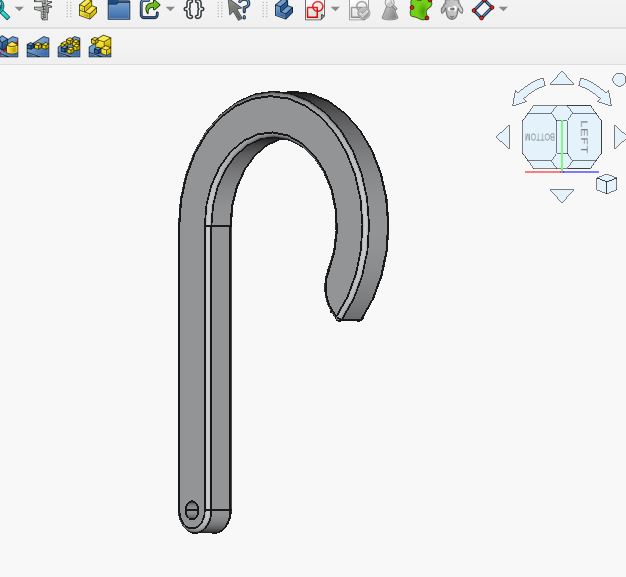Click the greyed padlock check geometry icon
626x577 pixels.
[x=359, y=9]
